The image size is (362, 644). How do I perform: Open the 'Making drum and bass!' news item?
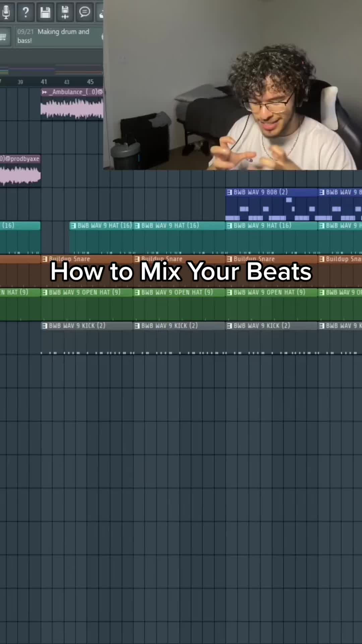pos(57,36)
